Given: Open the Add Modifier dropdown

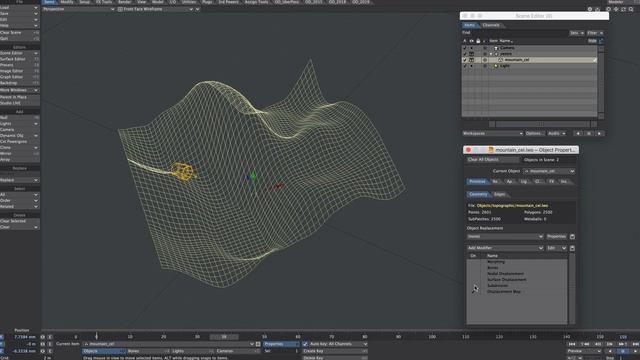Looking at the screenshot, I should (505, 248).
